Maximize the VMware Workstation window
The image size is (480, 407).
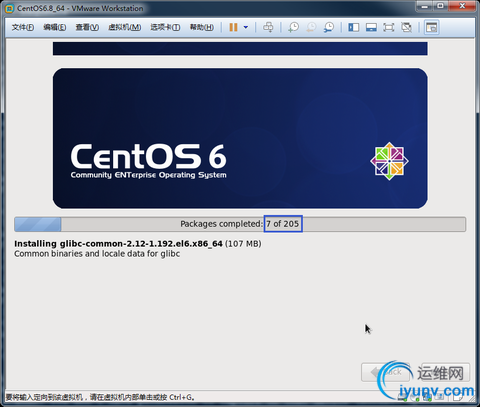tap(441, 6)
